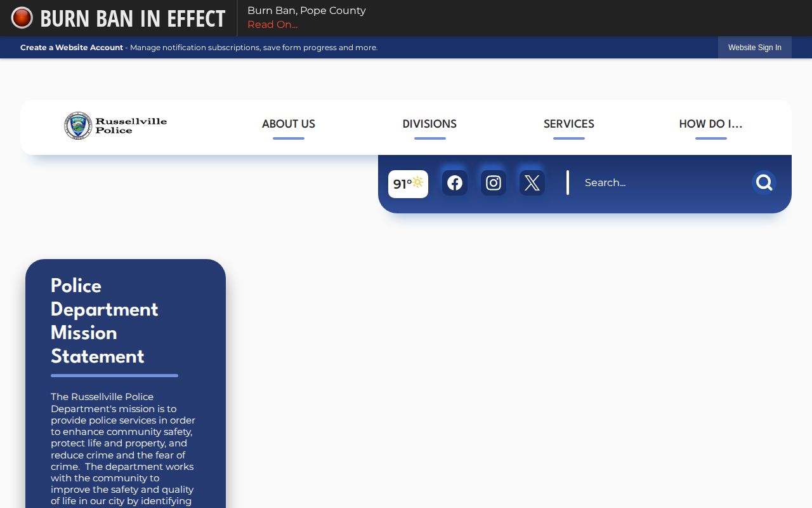This screenshot has width=812, height=508.
Task: Click the Burn Ban In Effect banner text
Action: click(x=133, y=18)
